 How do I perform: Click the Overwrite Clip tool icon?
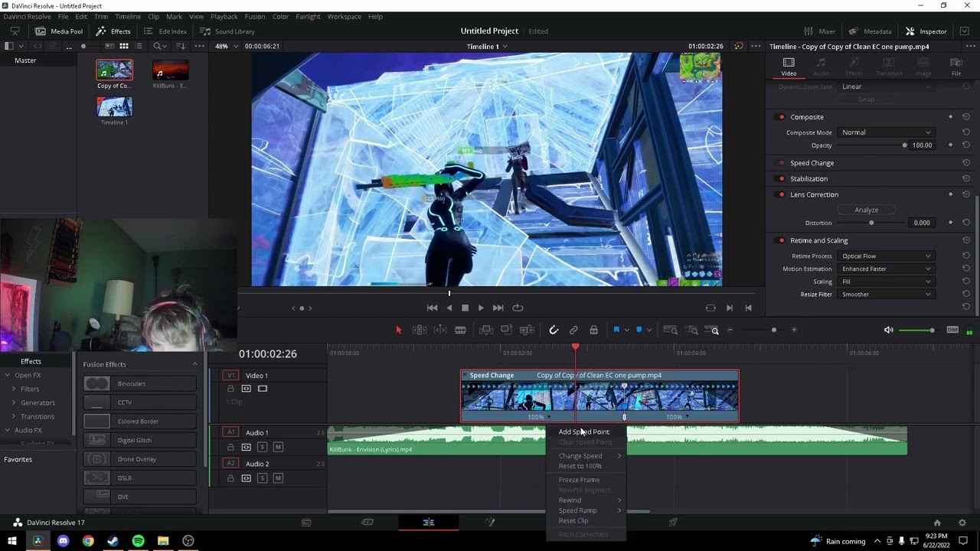pyautogui.click(x=506, y=330)
